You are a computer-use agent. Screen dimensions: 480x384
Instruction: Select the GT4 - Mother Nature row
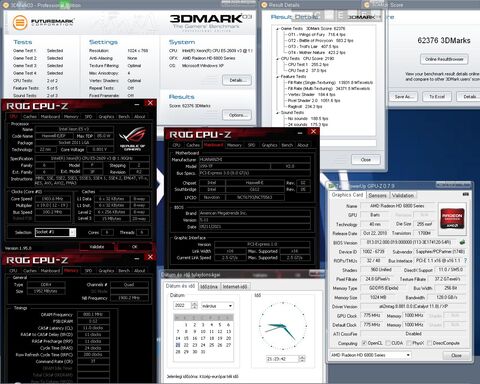[x=317, y=53]
